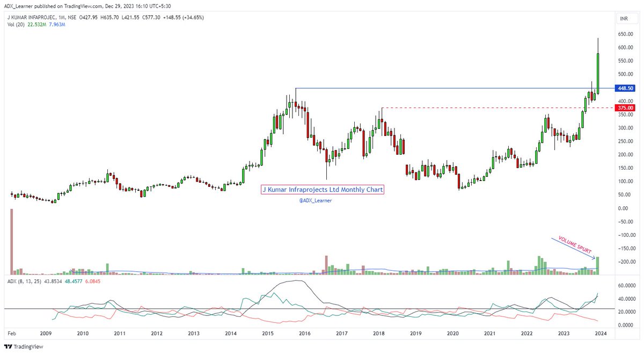Click the 2016 label on the time axis
This screenshot has width=644, height=354.
pyautogui.click(x=305, y=334)
